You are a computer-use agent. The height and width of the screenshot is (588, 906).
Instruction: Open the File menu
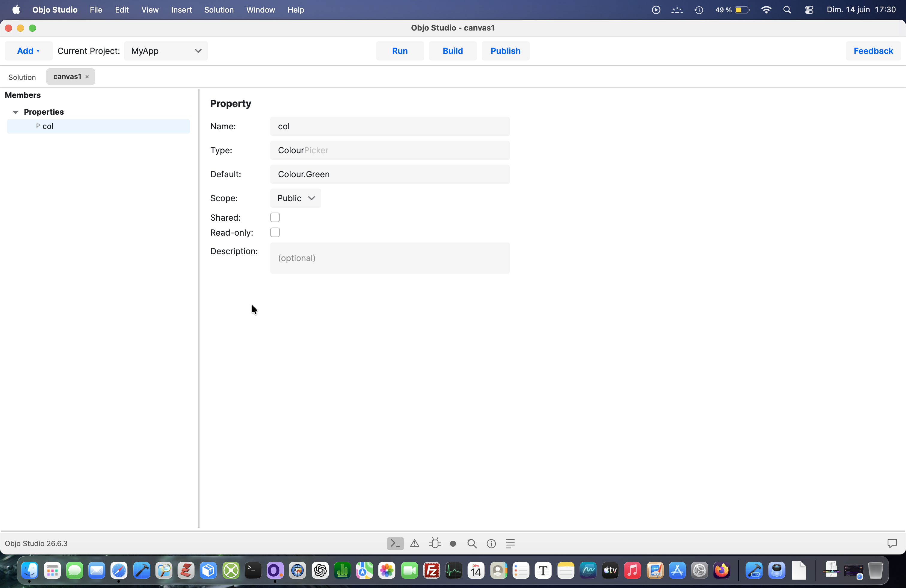(x=96, y=10)
